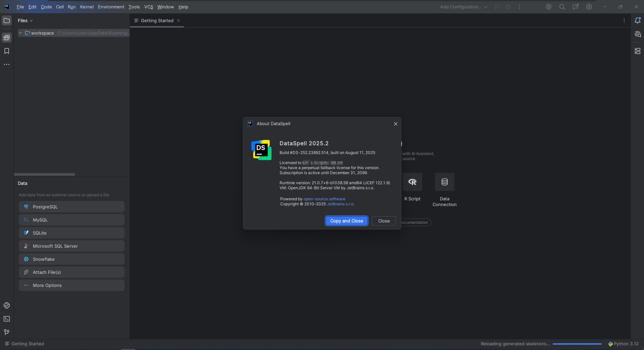Open Notifications bell icon

[638, 20]
